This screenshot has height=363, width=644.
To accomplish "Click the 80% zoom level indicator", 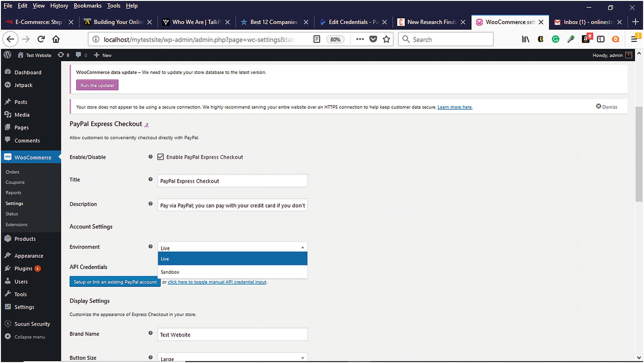I will (335, 39).
